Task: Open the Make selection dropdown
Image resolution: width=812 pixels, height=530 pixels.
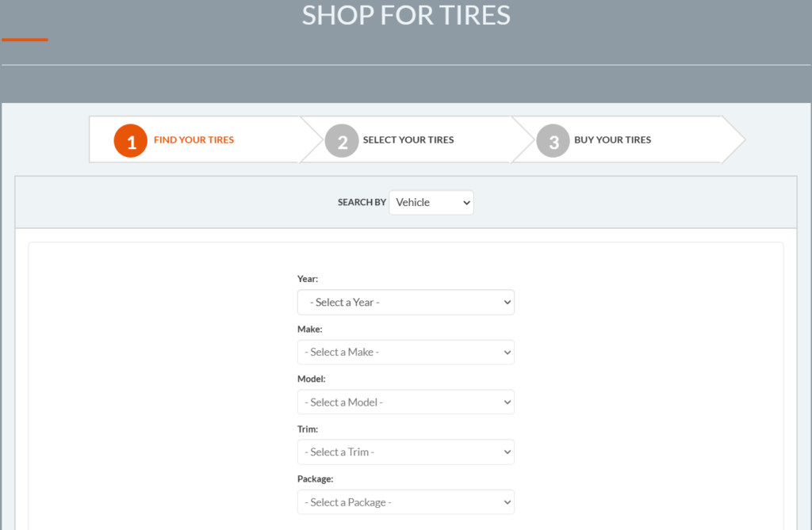Action: pos(405,352)
